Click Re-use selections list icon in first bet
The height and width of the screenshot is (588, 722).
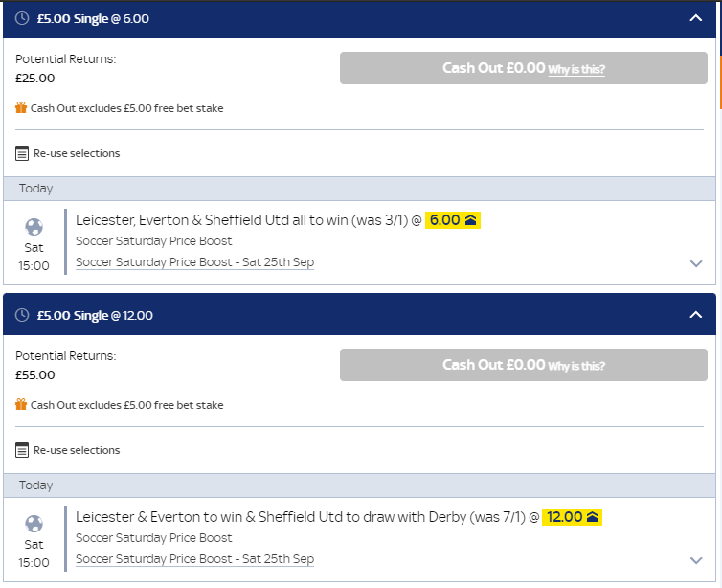[x=22, y=153]
